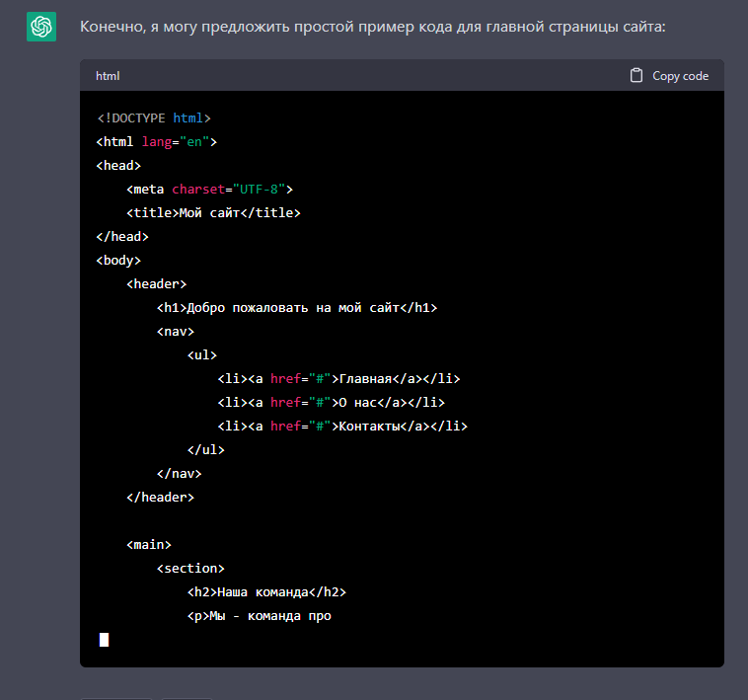
Task: Click the h2 Наша команда line
Action: 266,592
